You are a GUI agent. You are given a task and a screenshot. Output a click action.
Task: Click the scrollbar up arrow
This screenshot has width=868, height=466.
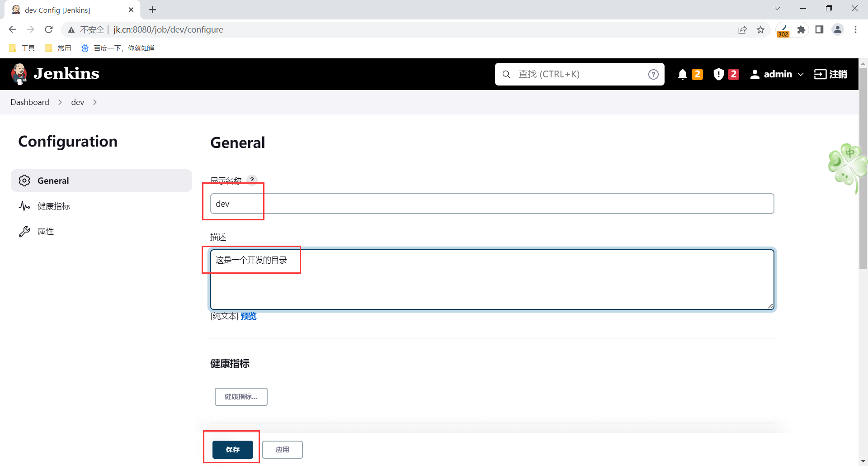point(863,63)
